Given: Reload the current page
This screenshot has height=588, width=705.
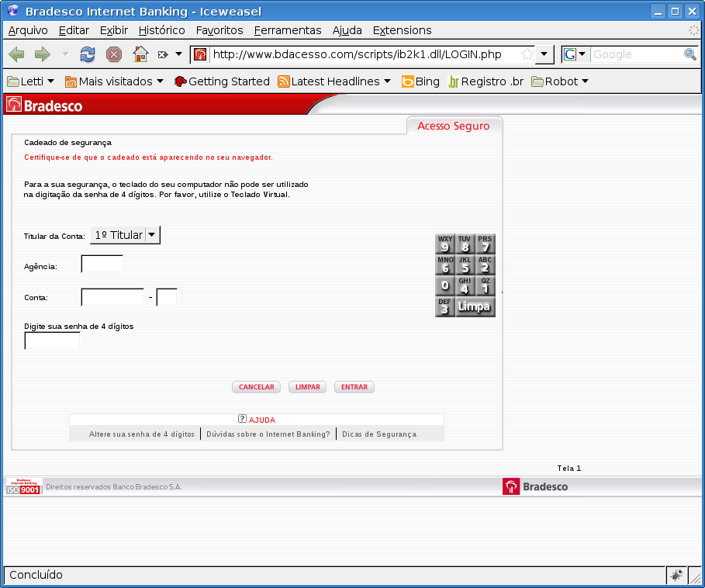Looking at the screenshot, I should [87, 54].
